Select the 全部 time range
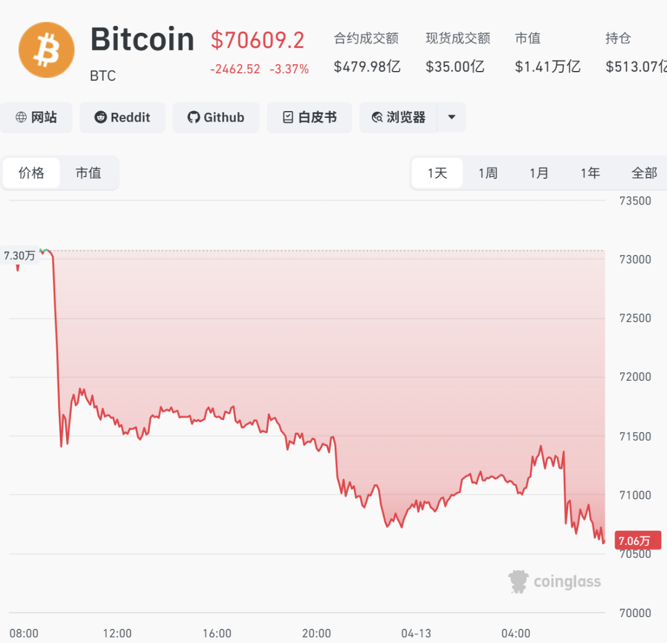The image size is (667, 643). [x=644, y=173]
